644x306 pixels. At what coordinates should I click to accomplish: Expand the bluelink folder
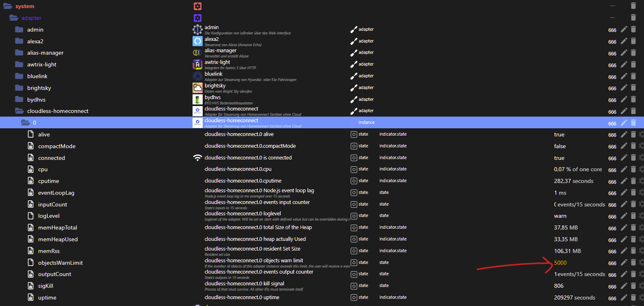click(19, 76)
